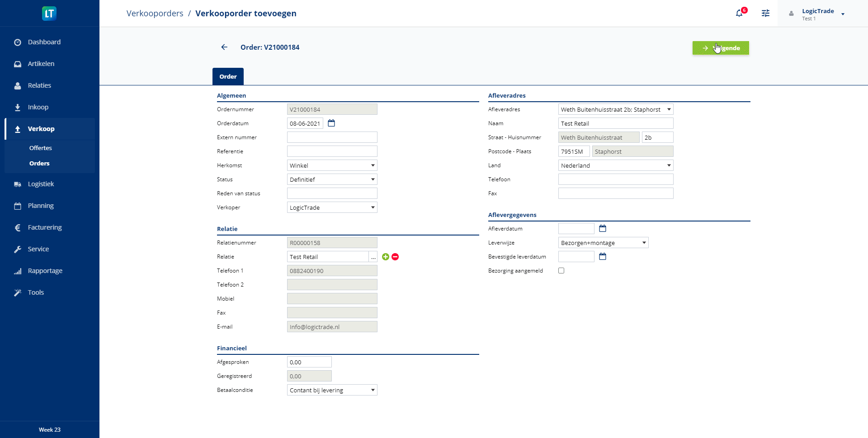Open the Bevestigde leverdatum calendar picker
The height and width of the screenshot is (438, 868).
[x=603, y=256]
